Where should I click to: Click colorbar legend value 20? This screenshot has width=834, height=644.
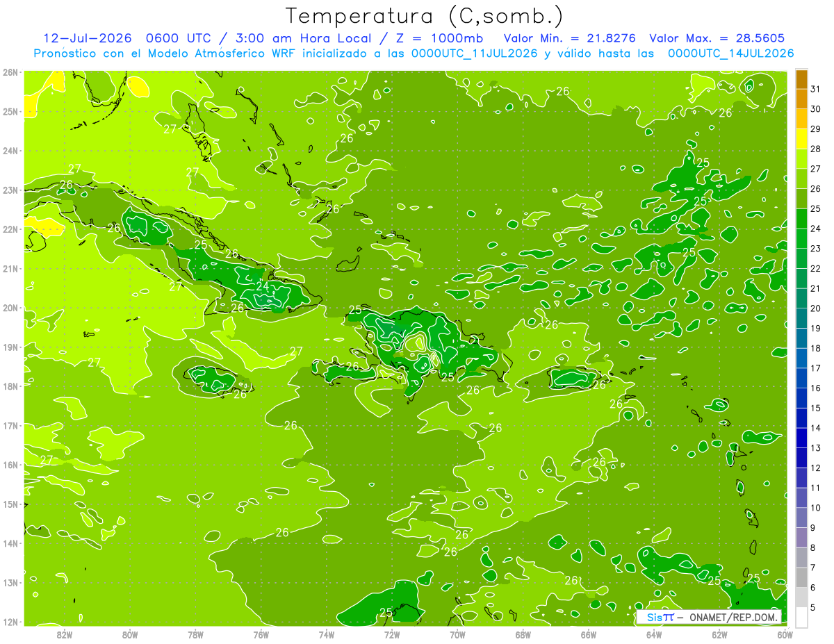click(815, 308)
